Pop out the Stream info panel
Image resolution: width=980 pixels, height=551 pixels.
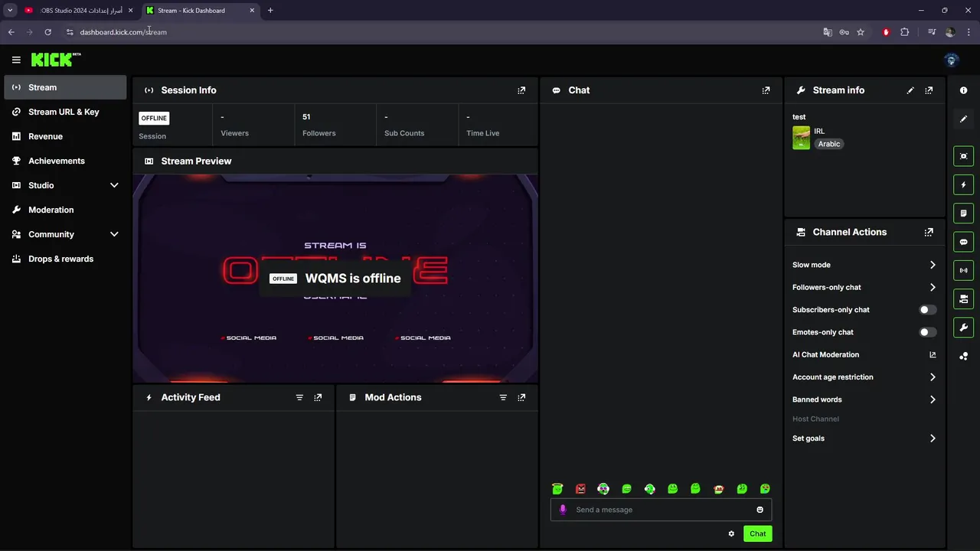[929, 90]
